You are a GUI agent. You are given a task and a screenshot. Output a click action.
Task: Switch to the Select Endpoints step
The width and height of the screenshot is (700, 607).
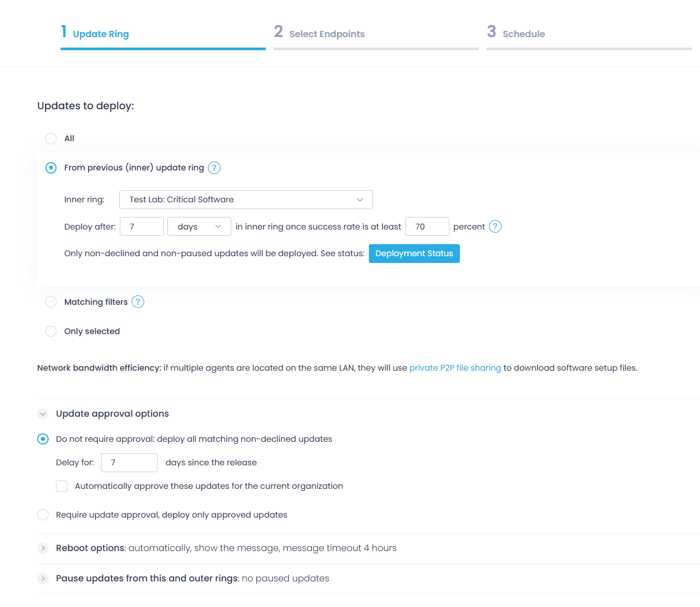click(320, 33)
